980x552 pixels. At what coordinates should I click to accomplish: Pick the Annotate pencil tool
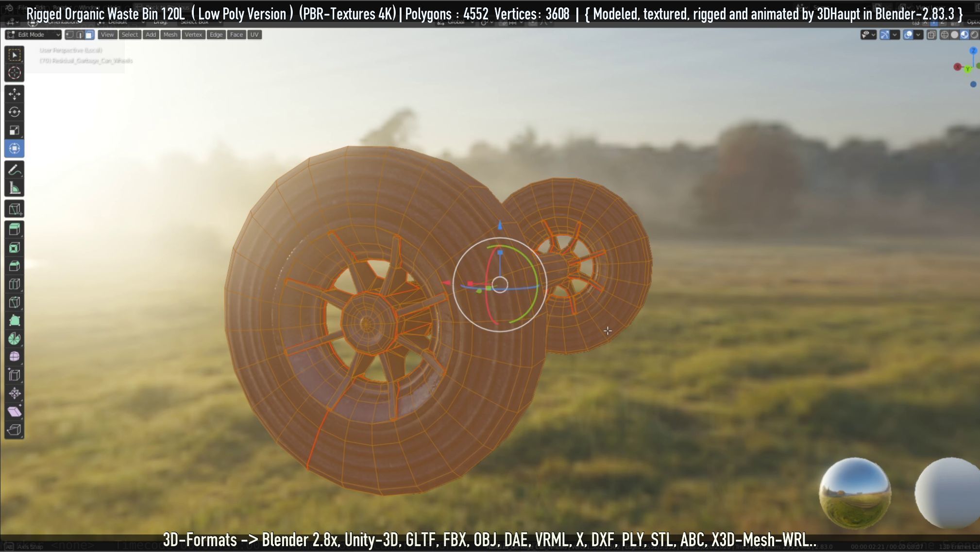coord(14,170)
